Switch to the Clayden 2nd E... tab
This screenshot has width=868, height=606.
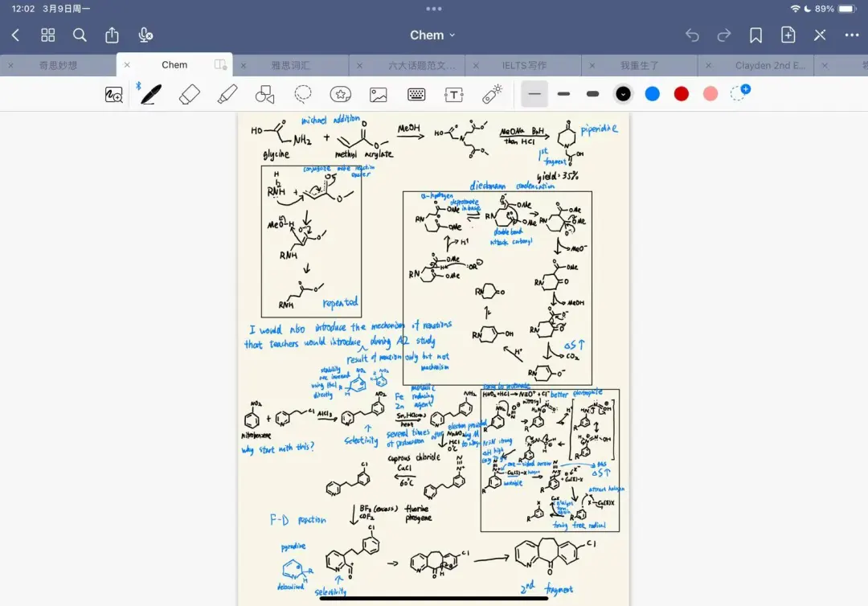770,65
